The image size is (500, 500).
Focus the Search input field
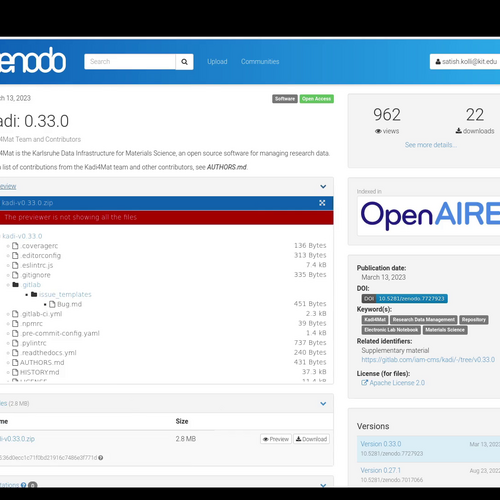(x=130, y=62)
